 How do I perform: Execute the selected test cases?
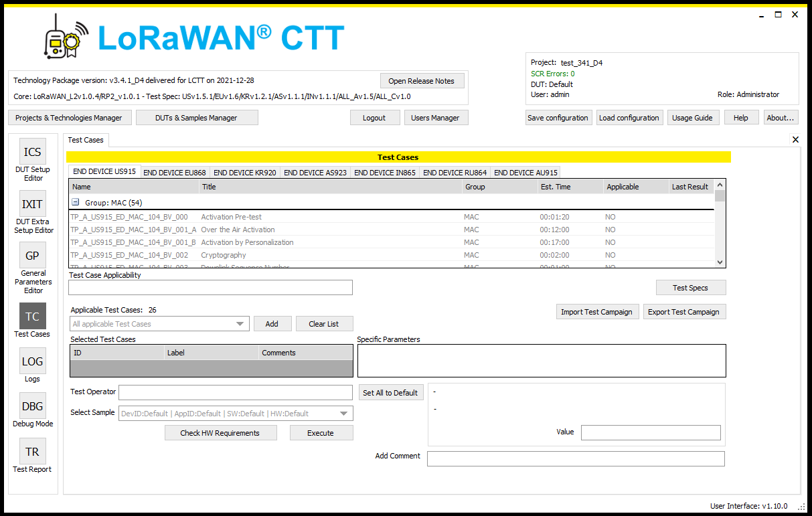click(321, 433)
